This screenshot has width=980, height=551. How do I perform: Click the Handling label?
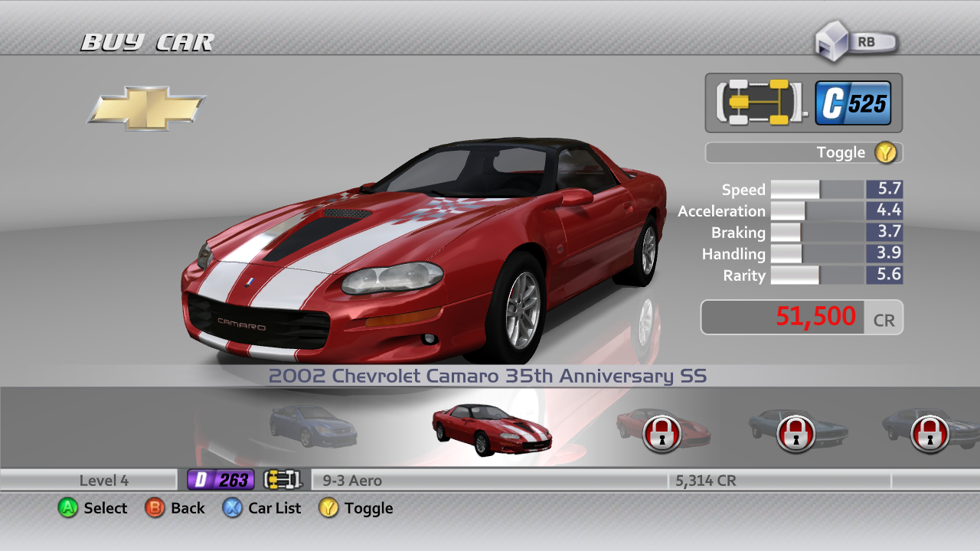click(733, 254)
